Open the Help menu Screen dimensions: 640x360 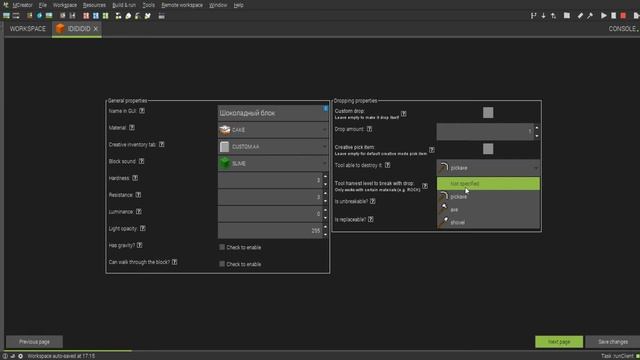[238, 5]
